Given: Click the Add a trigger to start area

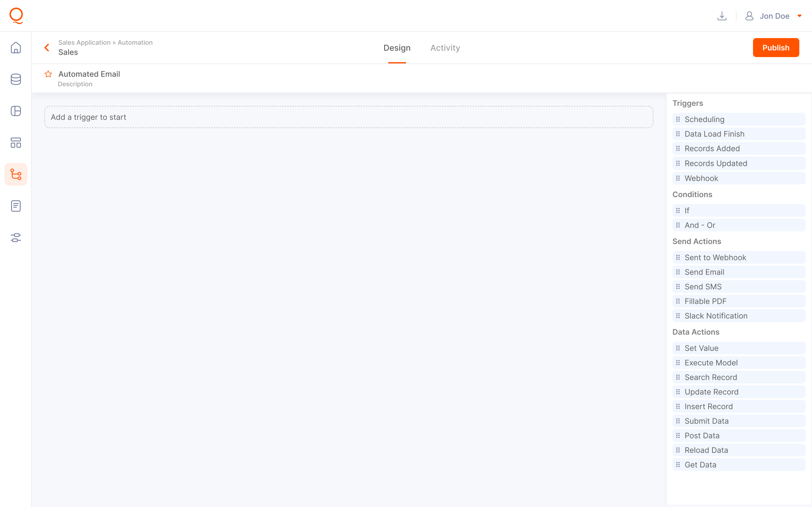Looking at the screenshot, I should coord(349,117).
